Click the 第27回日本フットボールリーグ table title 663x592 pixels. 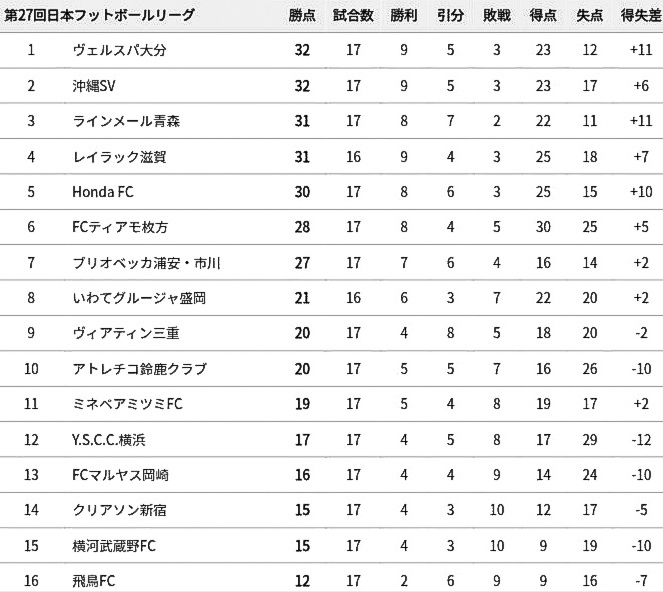99,16
